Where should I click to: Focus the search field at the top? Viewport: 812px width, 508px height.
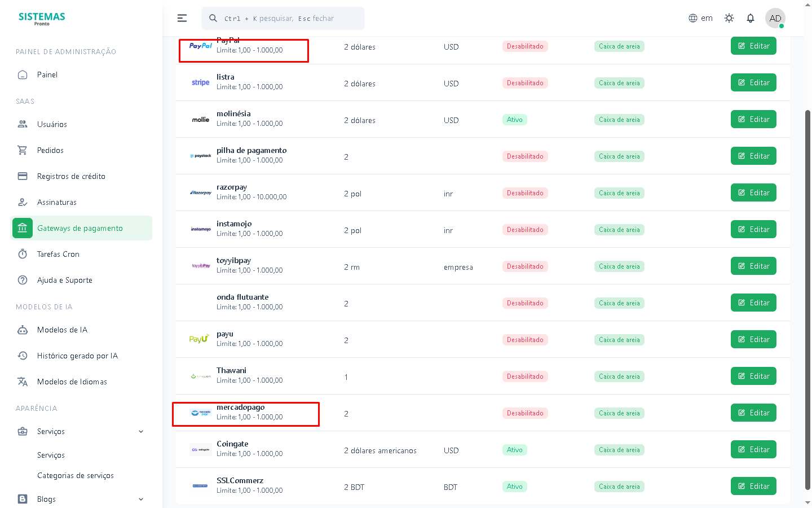pyautogui.click(x=283, y=18)
